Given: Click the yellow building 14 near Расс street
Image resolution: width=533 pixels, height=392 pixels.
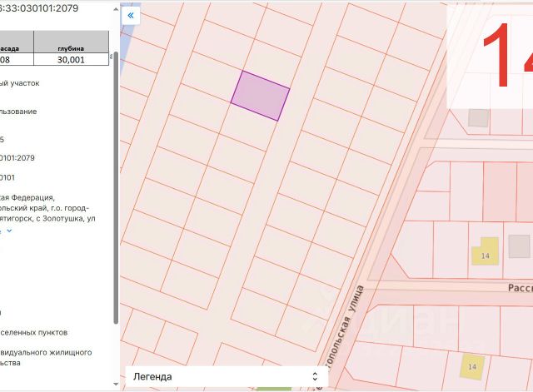Looking at the screenshot, I should (x=485, y=251).
